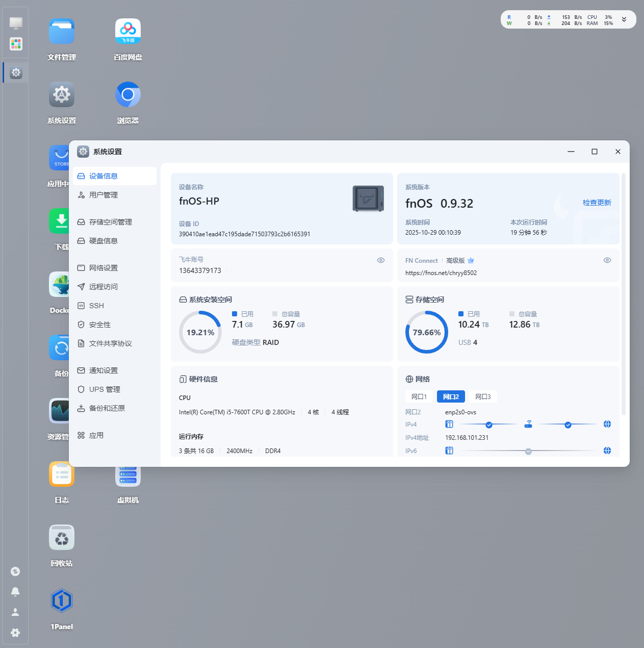The image size is (644, 648).
Task: Launch 百度网盘 from the desktop
Action: click(128, 32)
